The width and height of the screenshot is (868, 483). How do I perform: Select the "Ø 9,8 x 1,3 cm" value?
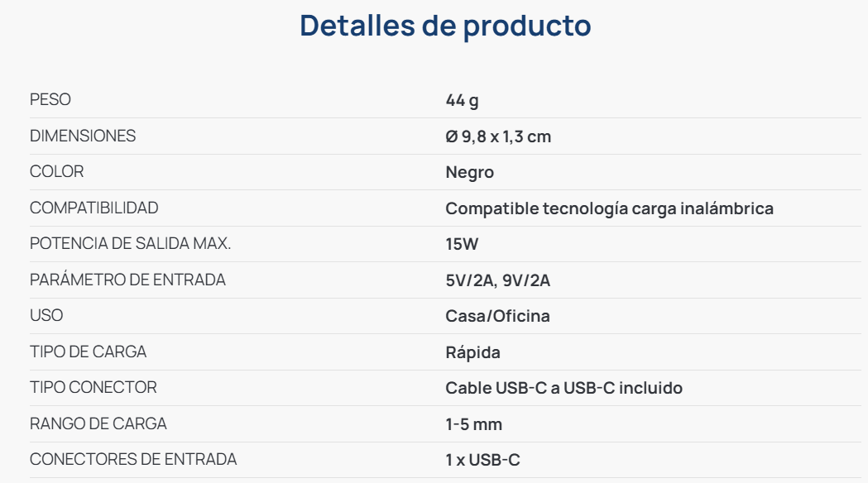click(498, 136)
